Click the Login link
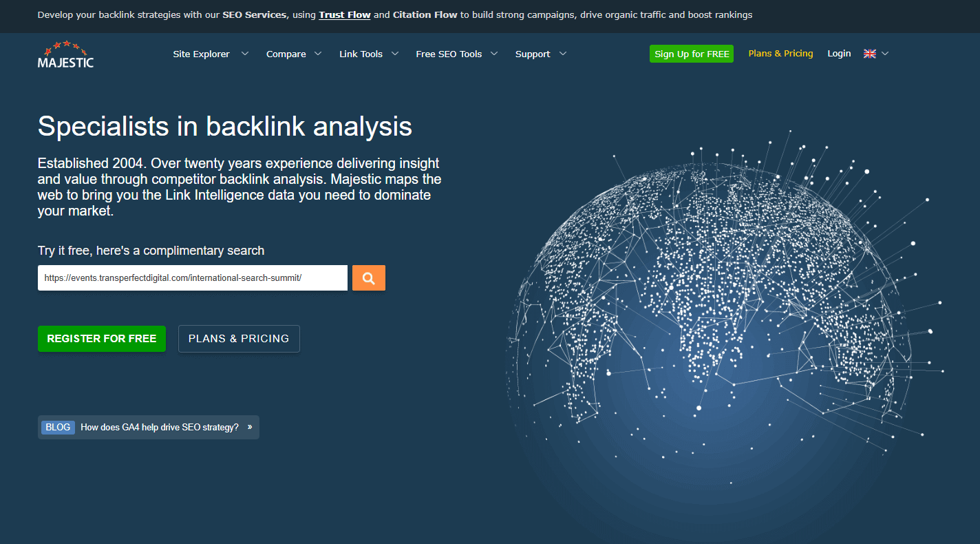The height and width of the screenshot is (544, 980). pyautogui.click(x=839, y=54)
